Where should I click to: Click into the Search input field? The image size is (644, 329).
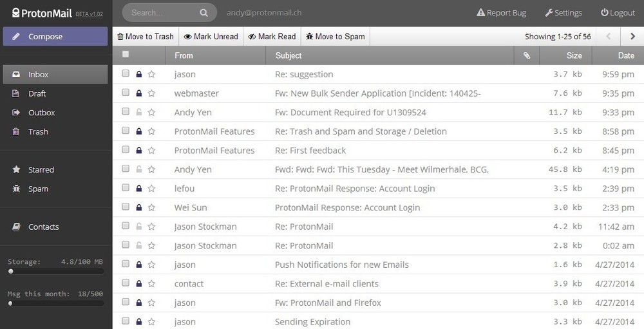coord(161,12)
